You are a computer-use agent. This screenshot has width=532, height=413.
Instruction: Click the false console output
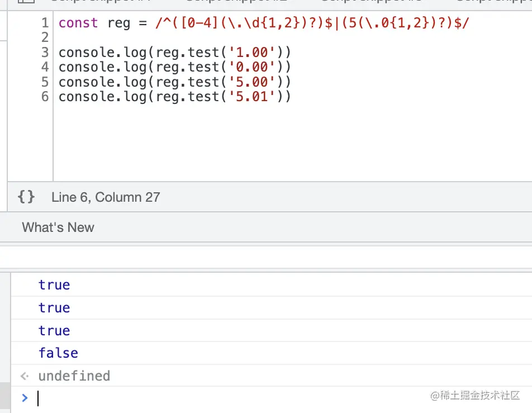58,353
